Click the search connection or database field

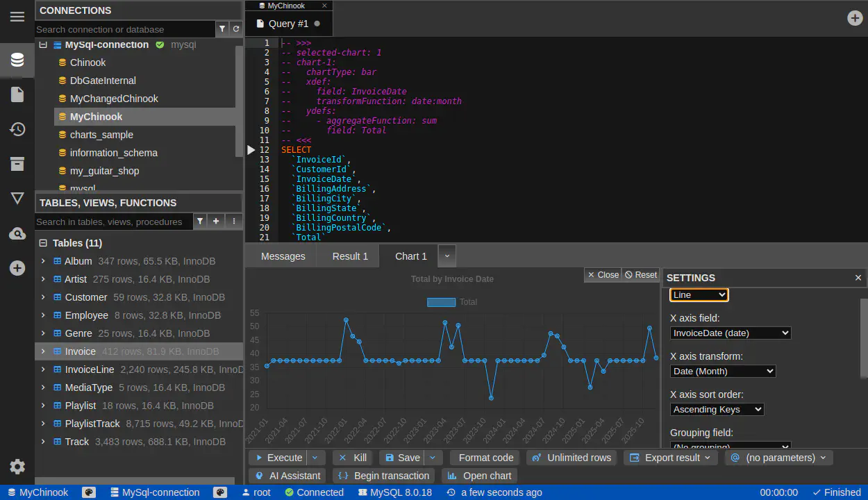[x=125, y=29]
